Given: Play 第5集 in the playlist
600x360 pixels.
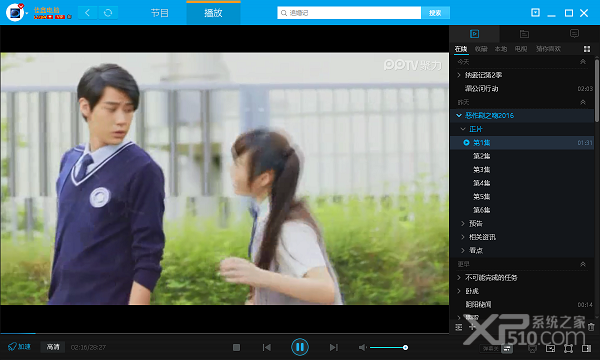Looking at the screenshot, I should point(522,197).
